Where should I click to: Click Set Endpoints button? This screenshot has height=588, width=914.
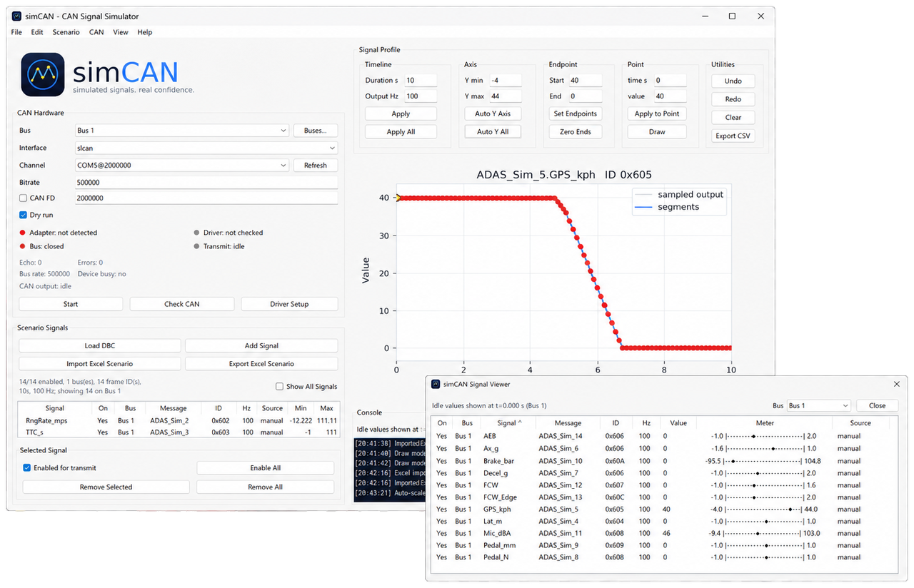(576, 113)
